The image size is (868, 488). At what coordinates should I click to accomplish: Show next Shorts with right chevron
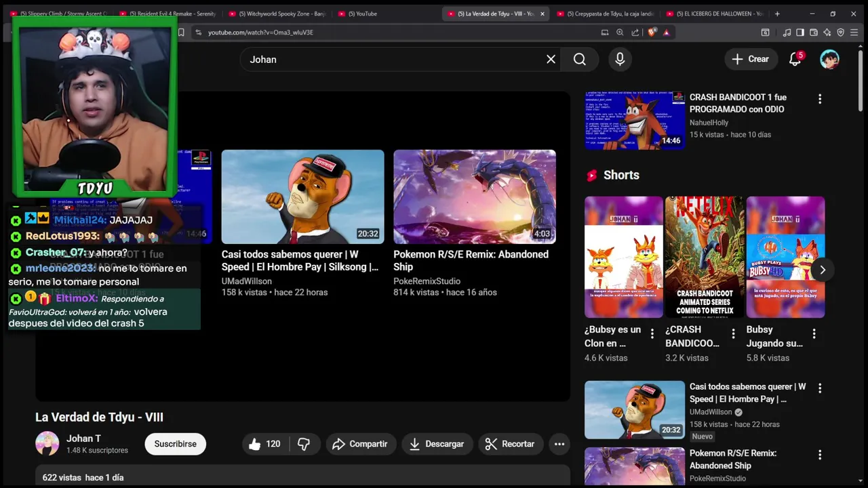tap(823, 270)
